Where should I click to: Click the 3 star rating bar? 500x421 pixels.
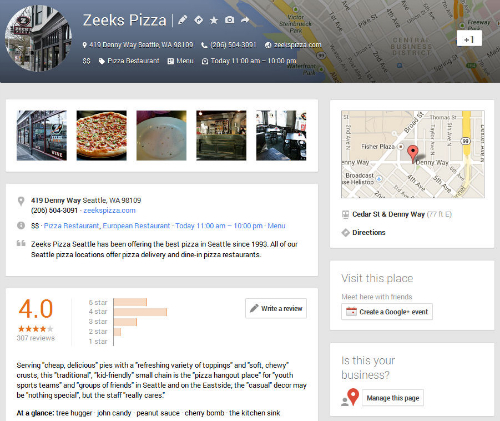[x=125, y=322]
